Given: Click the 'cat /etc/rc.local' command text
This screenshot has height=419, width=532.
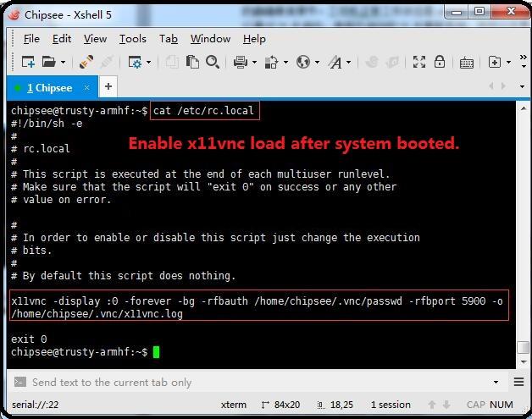Looking at the screenshot, I should click(x=203, y=111).
